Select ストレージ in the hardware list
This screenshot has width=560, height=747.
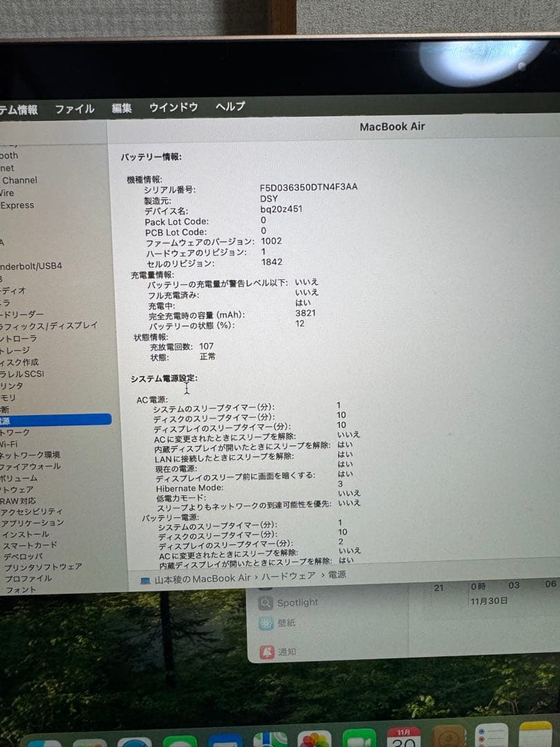[16, 351]
